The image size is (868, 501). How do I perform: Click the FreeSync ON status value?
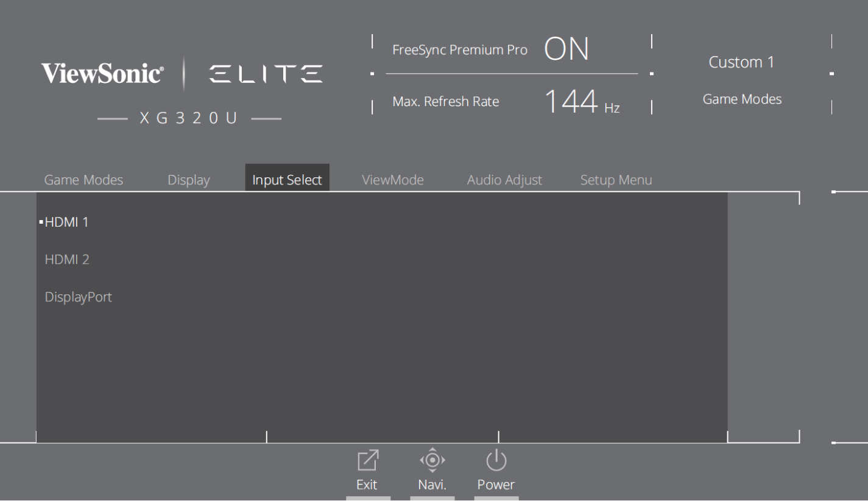coord(566,49)
